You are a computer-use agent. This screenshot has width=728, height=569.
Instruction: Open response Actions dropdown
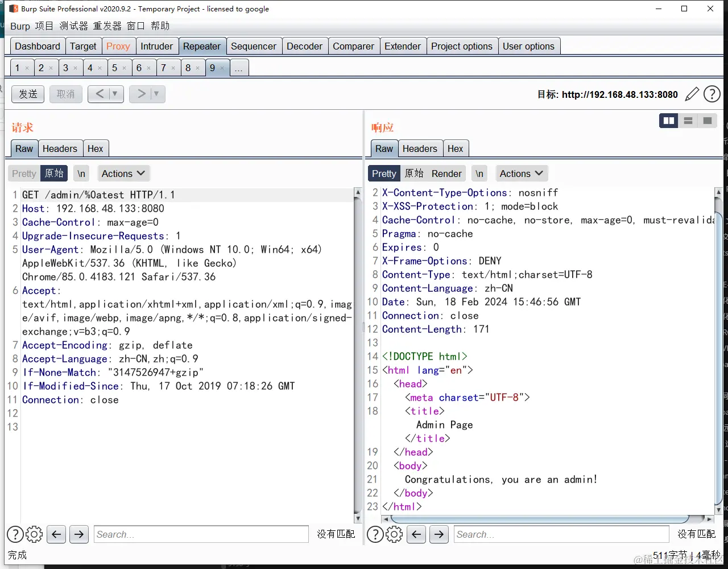click(x=521, y=174)
